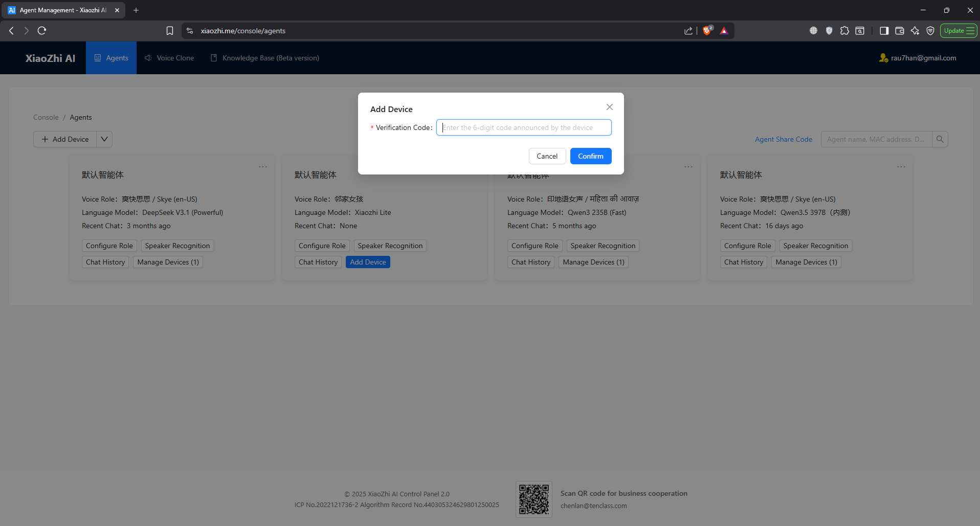Open Knowledge Base (Beta version) tab

click(x=265, y=58)
